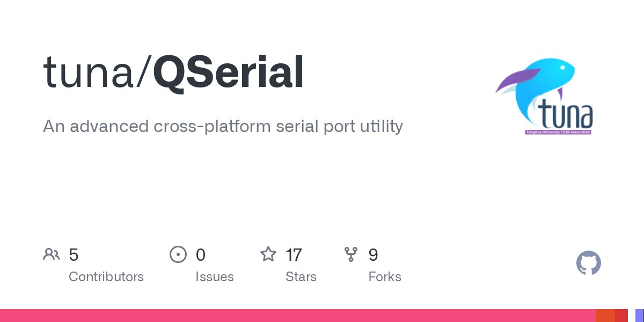Image resolution: width=644 pixels, height=322 pixels.
Task: Click the repository description text
Action: pos(223,127)
